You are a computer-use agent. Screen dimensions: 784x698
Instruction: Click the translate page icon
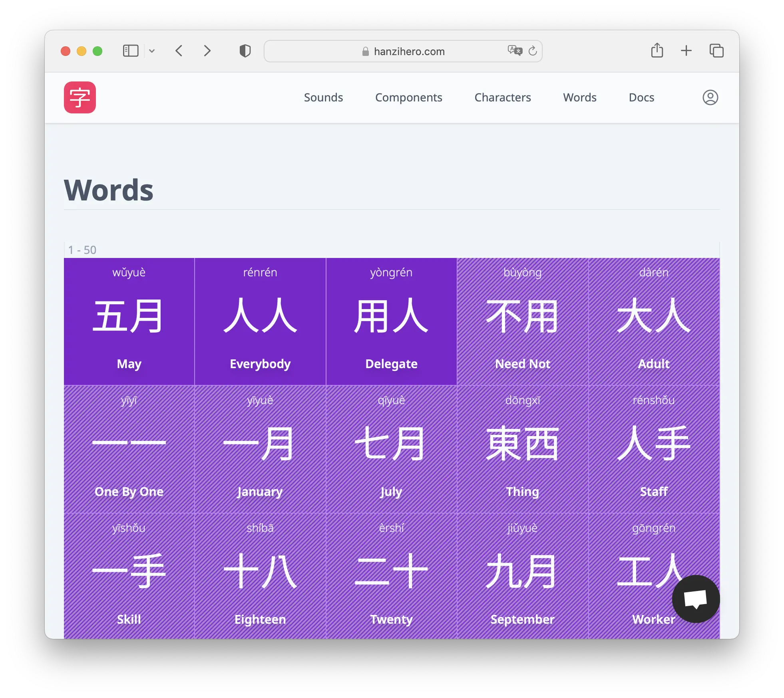click(x=515, y=51)
